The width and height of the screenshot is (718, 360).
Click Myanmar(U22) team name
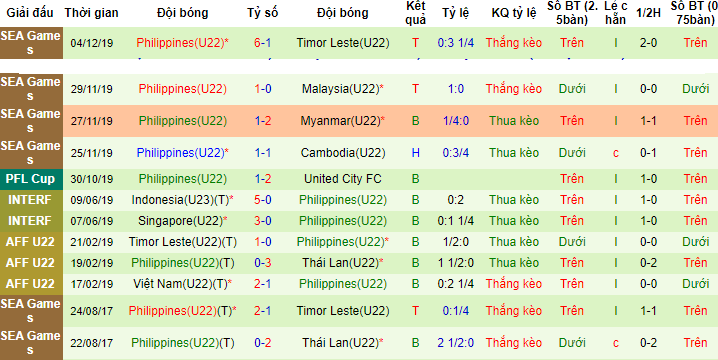tap(340, 121)
